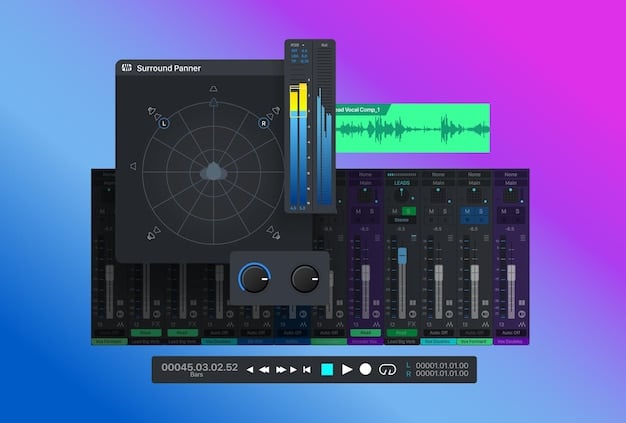
Task: Open the Main output dropdown at far right
Action: 509,183
